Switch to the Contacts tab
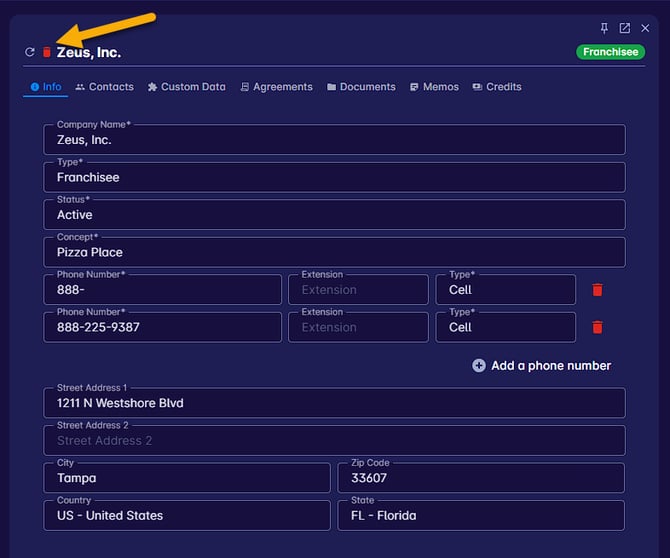The image size is (670, 558). (104, 87)
